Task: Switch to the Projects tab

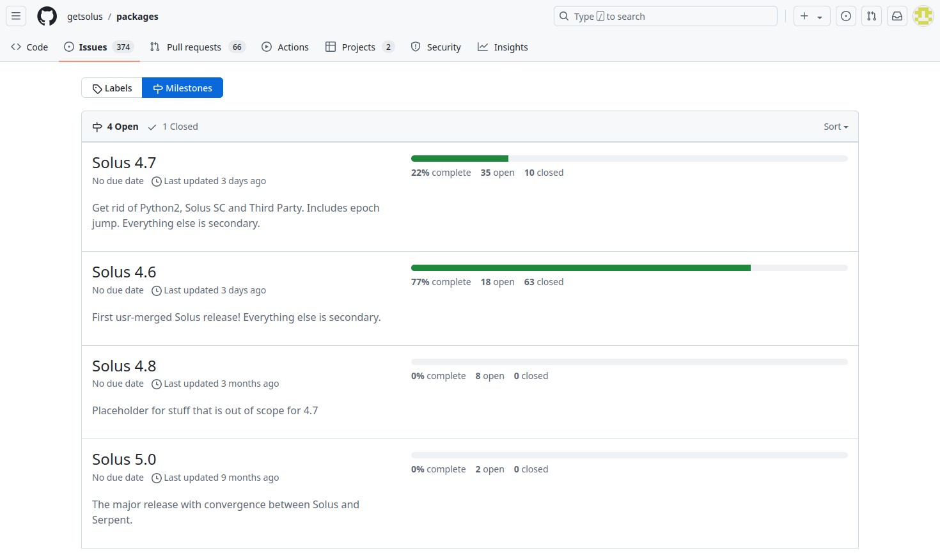Action: pyautogui.click(x=360, y=47)
